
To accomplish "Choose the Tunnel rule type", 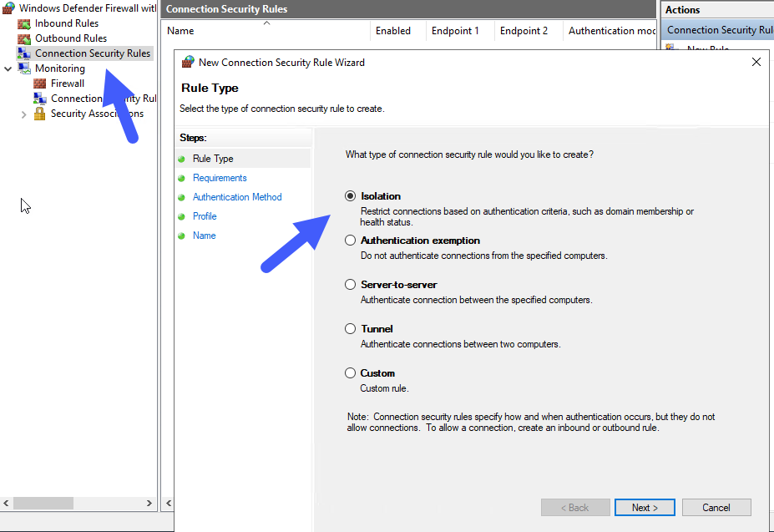I will (350, 328).
